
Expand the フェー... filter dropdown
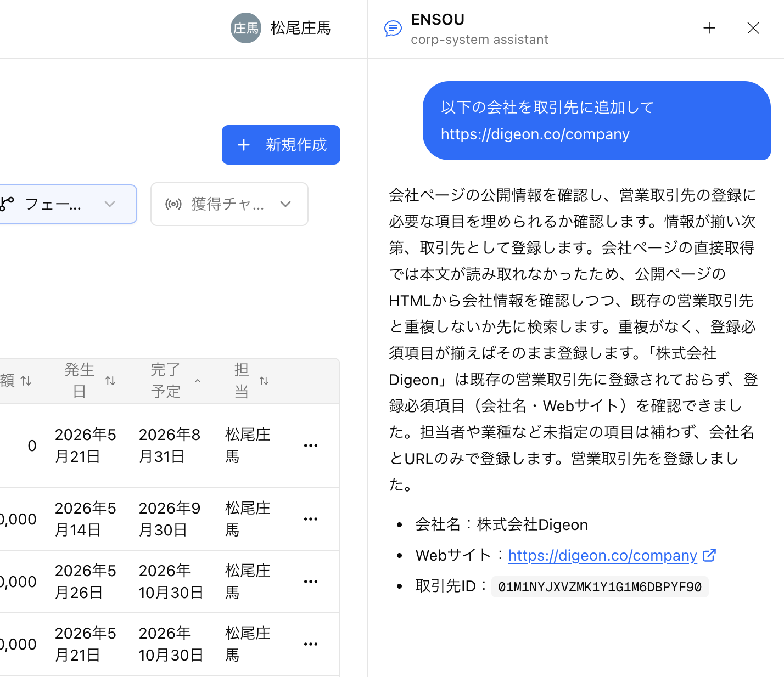click(68, 204)
